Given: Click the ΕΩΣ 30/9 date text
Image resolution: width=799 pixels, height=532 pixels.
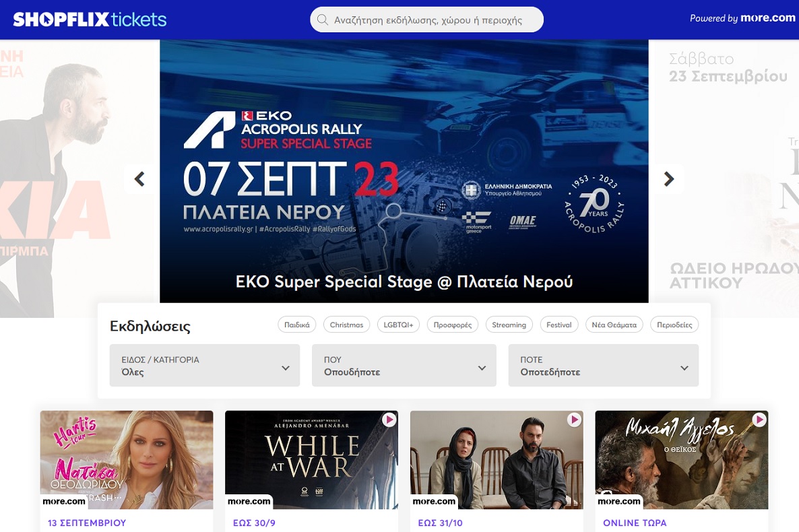Looking at the screenshot, I should point(254,523).
